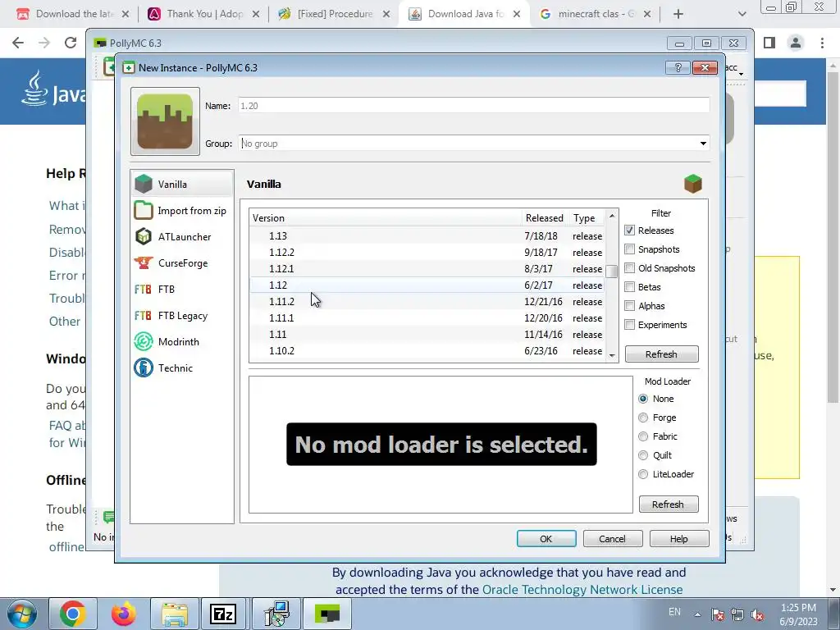The image size is (840, 630).
Task: Select None mod loader
Action: (x=643, y=399)
